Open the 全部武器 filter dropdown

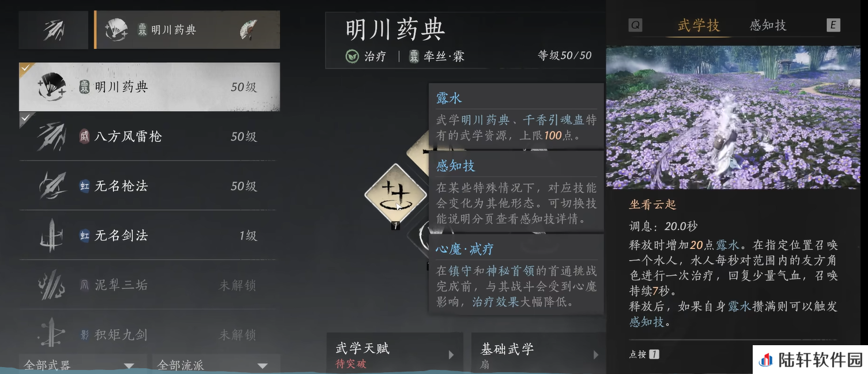tap(83, 364)
